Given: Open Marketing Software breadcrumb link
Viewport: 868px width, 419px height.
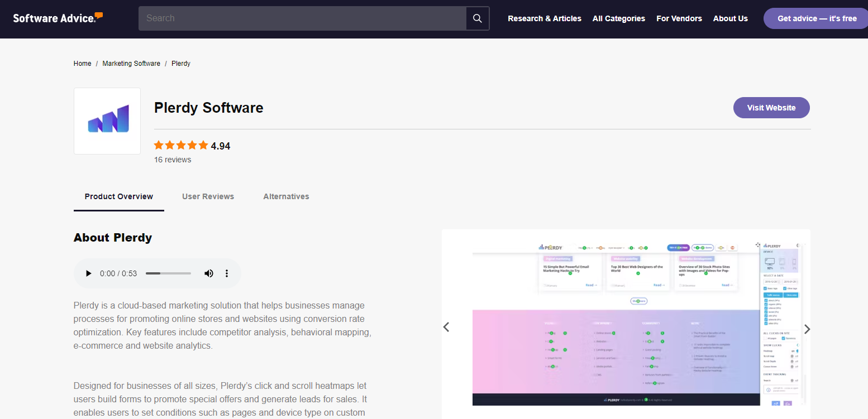Looking at the screenshot, I should [x=131, y=64].
